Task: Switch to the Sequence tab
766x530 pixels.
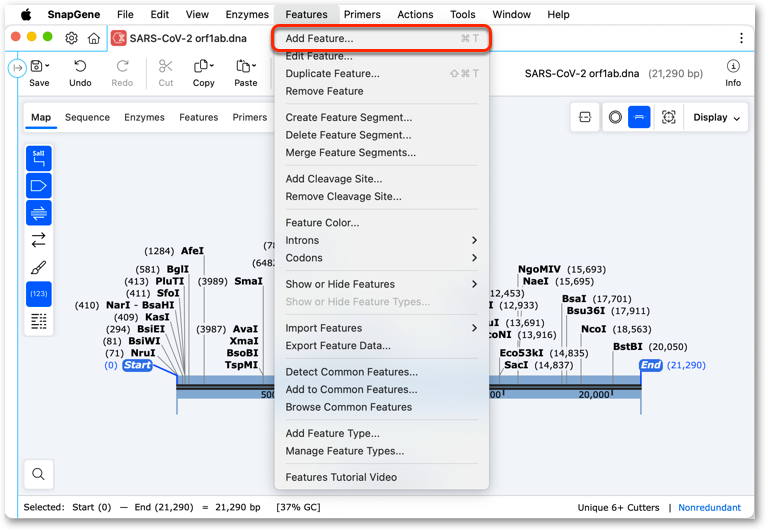Action: [x=87, y=117]
